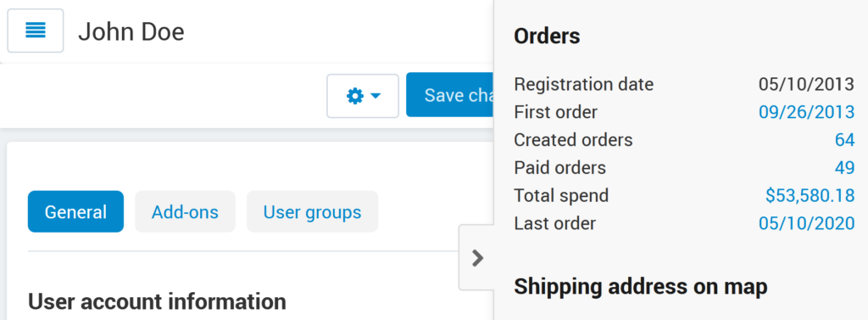Click the User account information heading
This screenshot has height=320, width=868.
coord(157,301)
